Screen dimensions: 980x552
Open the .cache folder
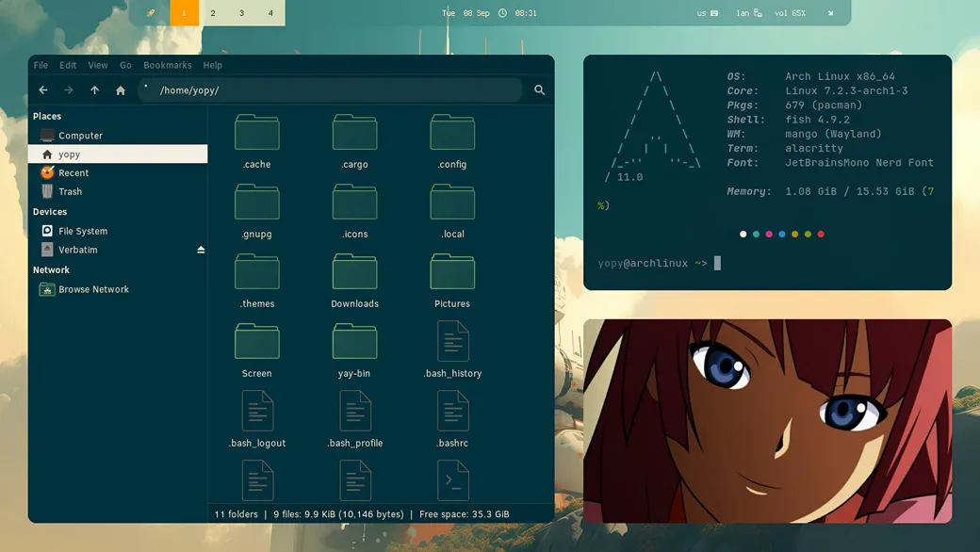click(257, 141)
